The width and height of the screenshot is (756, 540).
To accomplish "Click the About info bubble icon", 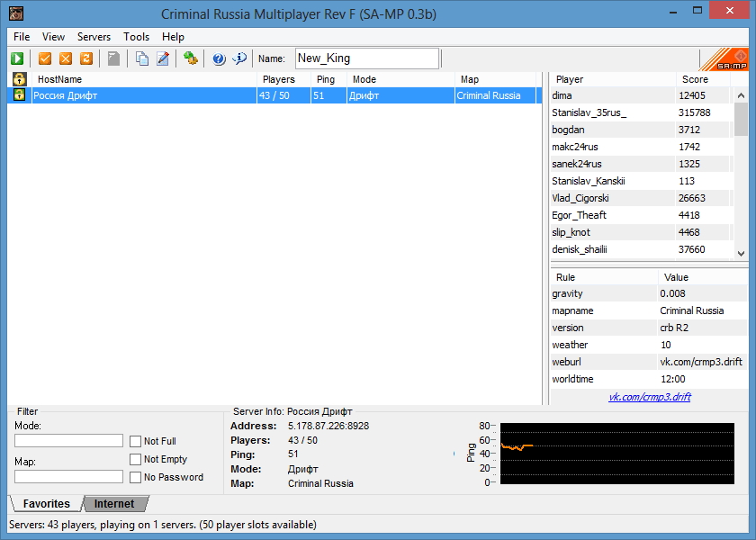I will (x=239, y=58).
